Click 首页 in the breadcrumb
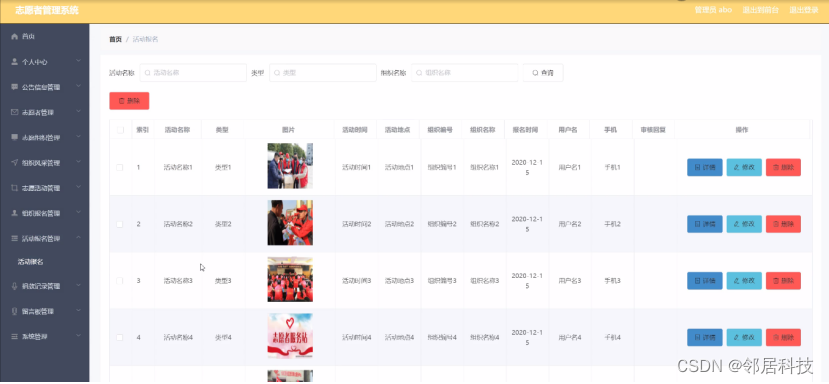The height and width of the screenshot is (384, 829). 115,39
